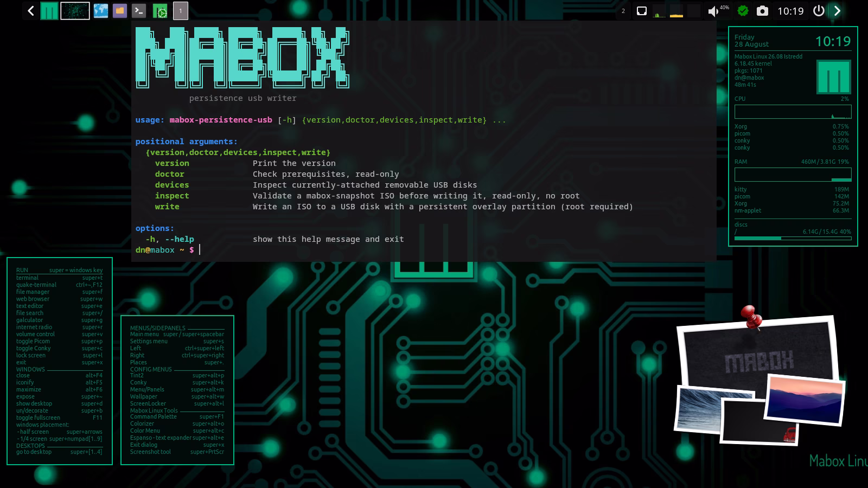Image resolution: width=868 pixels, height=488 pixels.
Task: Click "Inspect currently-attached removable USB disks" line
Action: (365, 185)
